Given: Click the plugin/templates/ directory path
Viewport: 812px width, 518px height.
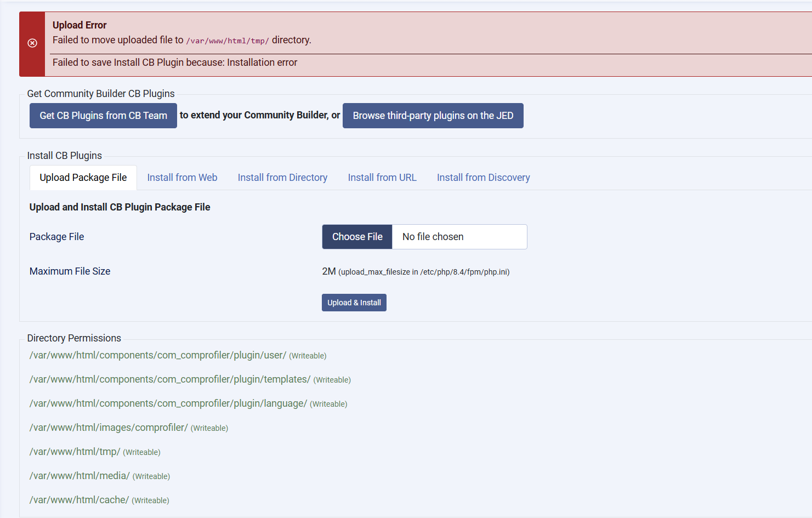Looking at the screenshot, I should (170, 379).
